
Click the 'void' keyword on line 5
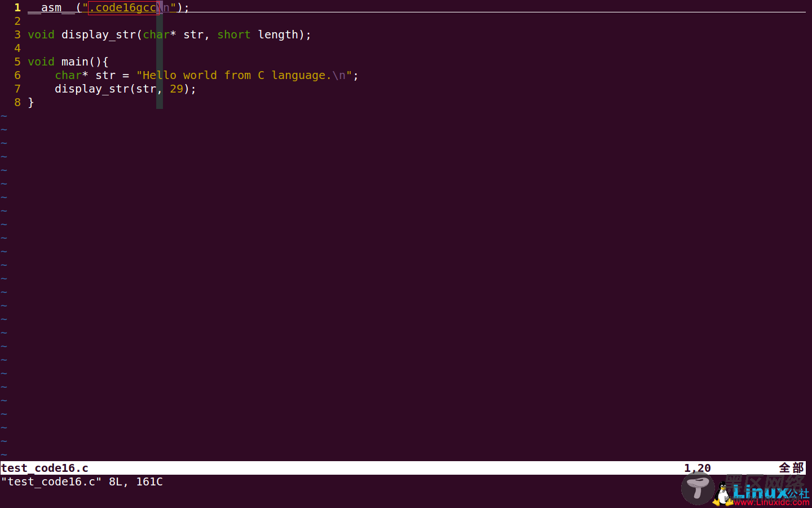(x=41, y=62)
